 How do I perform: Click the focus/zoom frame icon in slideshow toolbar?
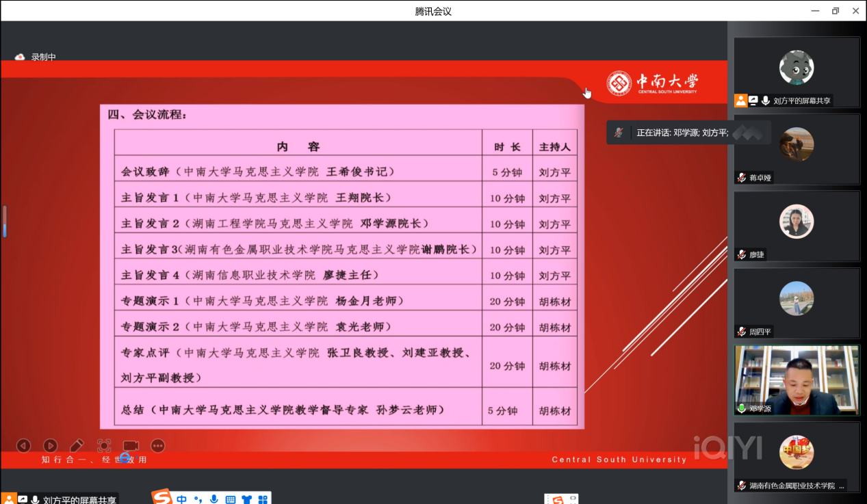[x=104, y=446]
